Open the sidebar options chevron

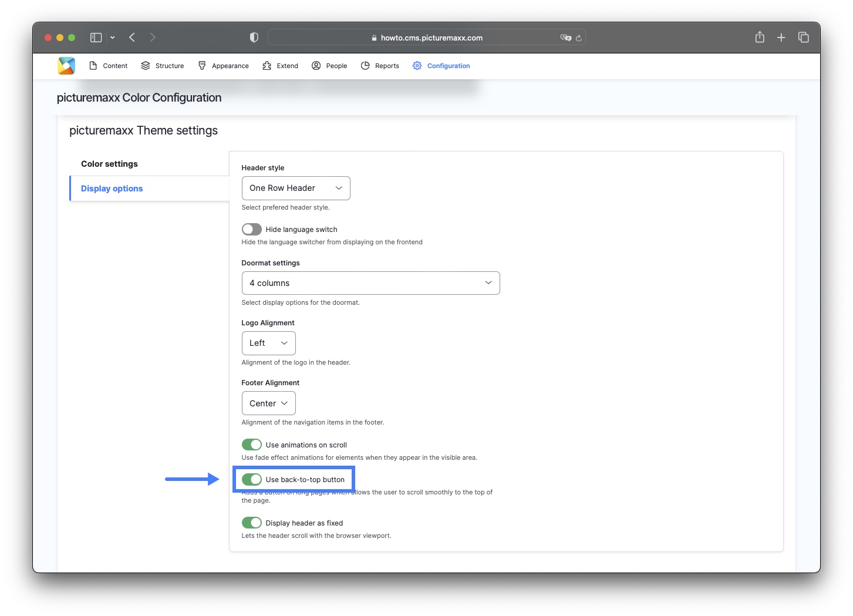click(112, 38)
